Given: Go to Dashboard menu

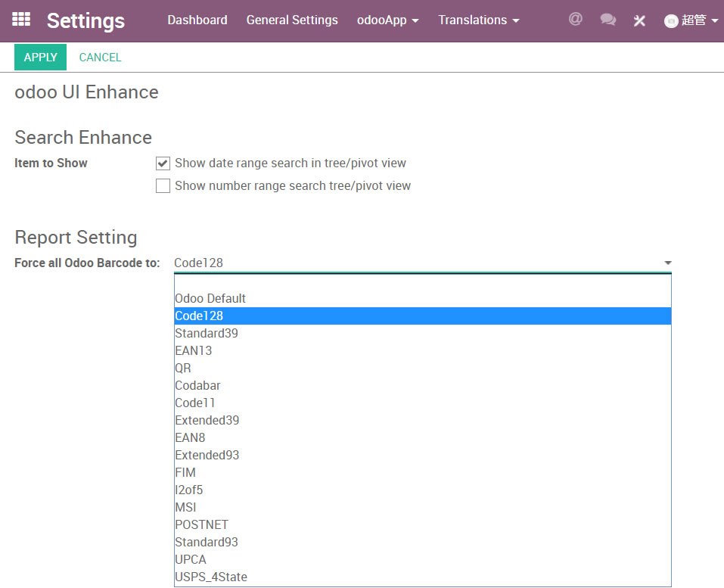Looking at the screenshot, I should pos(197,20).
